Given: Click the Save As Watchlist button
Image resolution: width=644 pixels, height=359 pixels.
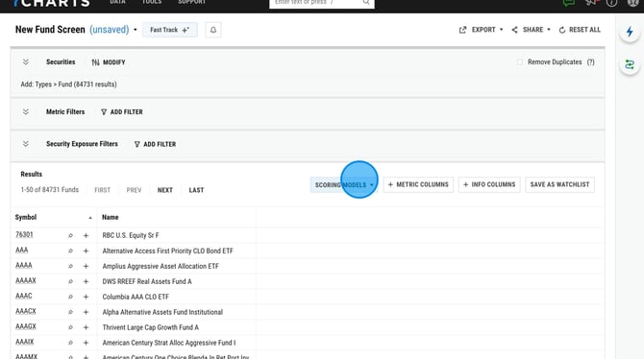Looking at the screenshot, I should pyautogui.click(x=559, y=184).
